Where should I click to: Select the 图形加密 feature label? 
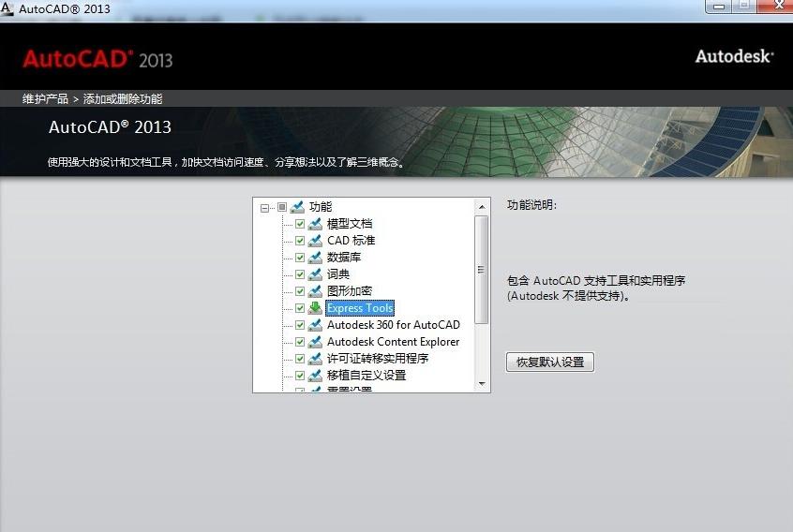(350, 291)
